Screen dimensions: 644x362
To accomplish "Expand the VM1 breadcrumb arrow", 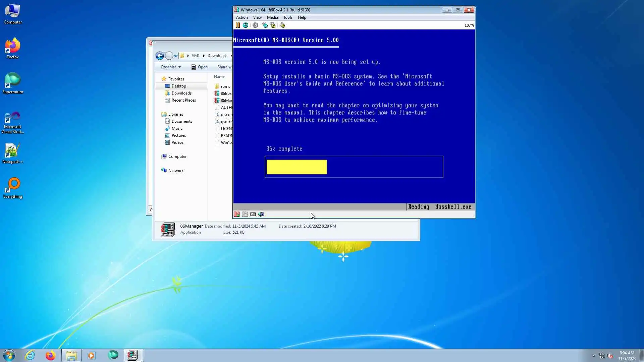I will pyautogui.click(x=204, y=56).
